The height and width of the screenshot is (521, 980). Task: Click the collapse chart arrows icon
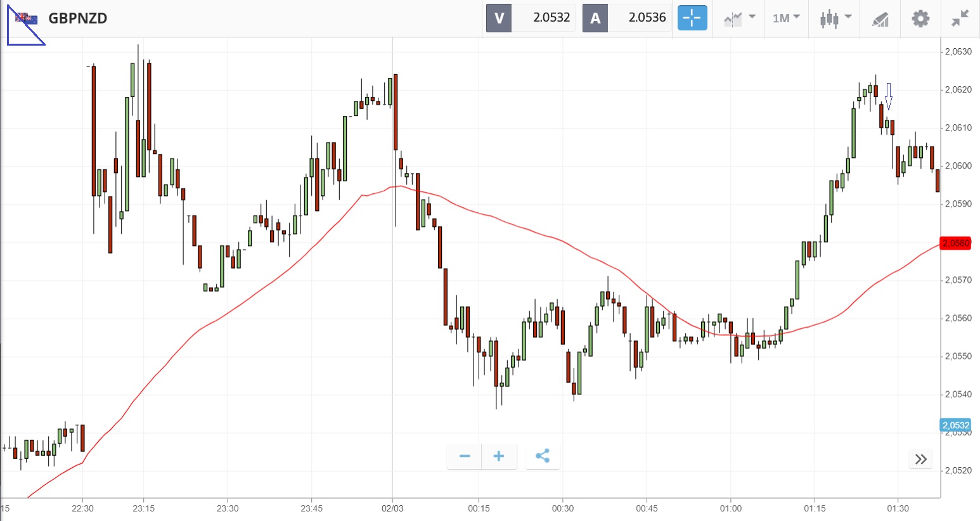(960, 18)
